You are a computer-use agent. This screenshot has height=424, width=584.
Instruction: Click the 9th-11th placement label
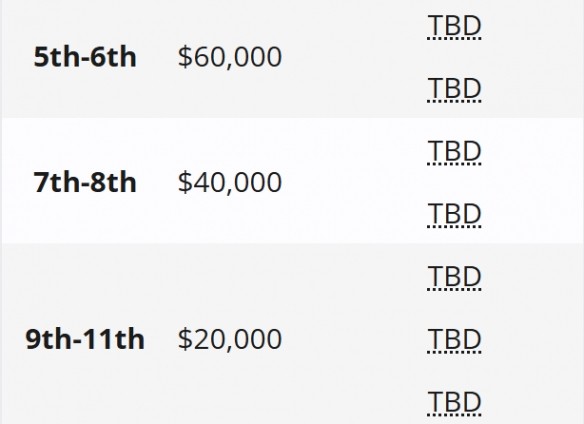[x=85, y=339]
